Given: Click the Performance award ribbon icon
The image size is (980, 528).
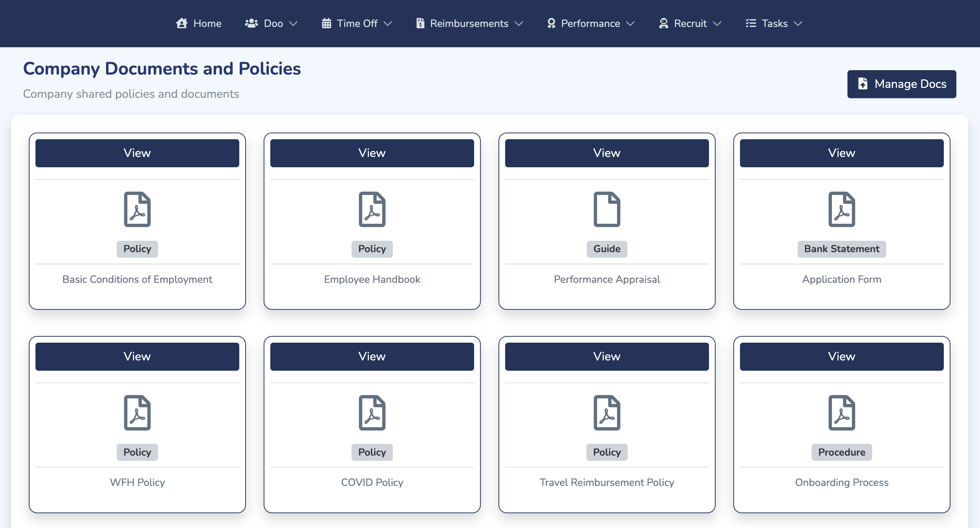Looking at the screenshot, I should click(x=551, y=23).
